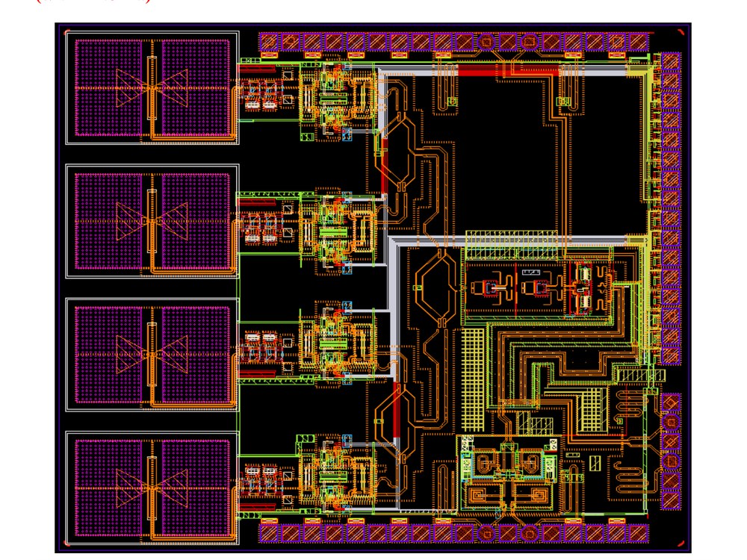Viewport: 747px width, 560px height.
Task: Select the left circular pad in bottom pad row
Action: pyautogui.click(x=486, y=533)
